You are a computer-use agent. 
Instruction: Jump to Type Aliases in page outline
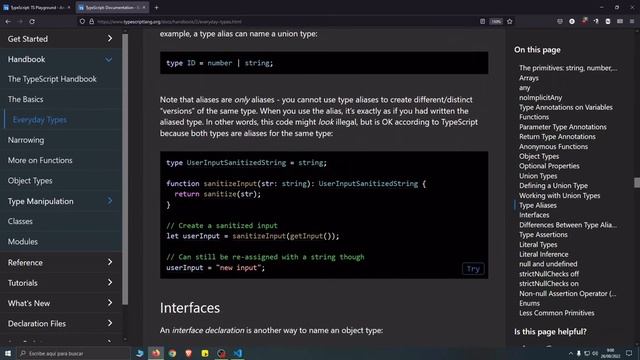pos(538,205)
